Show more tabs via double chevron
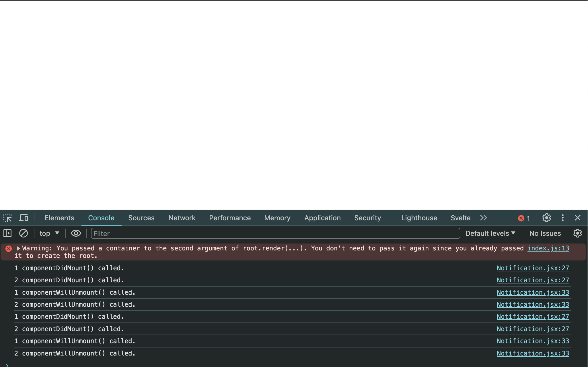The height and width of the screenshot is (367, 588). coord(484,218)
